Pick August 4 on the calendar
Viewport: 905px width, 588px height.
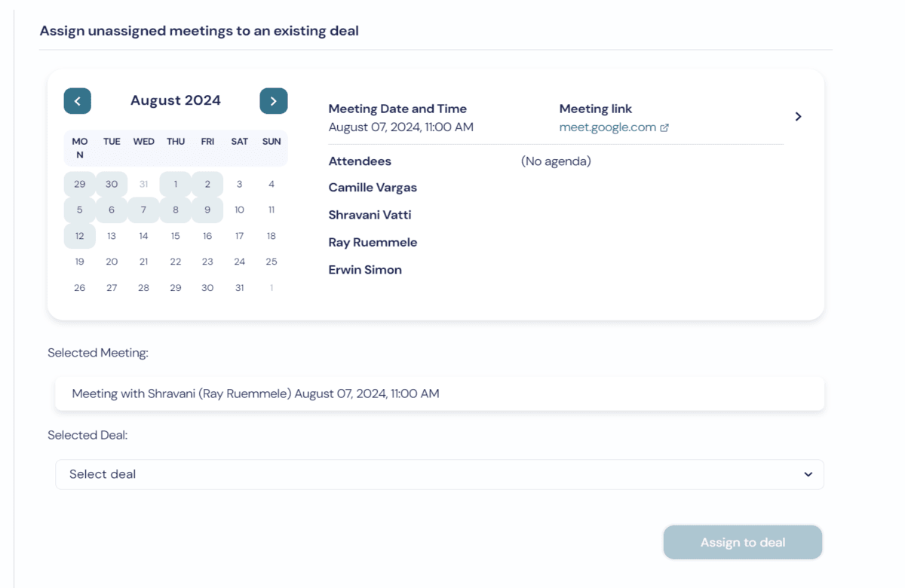(x=271, y=184)
